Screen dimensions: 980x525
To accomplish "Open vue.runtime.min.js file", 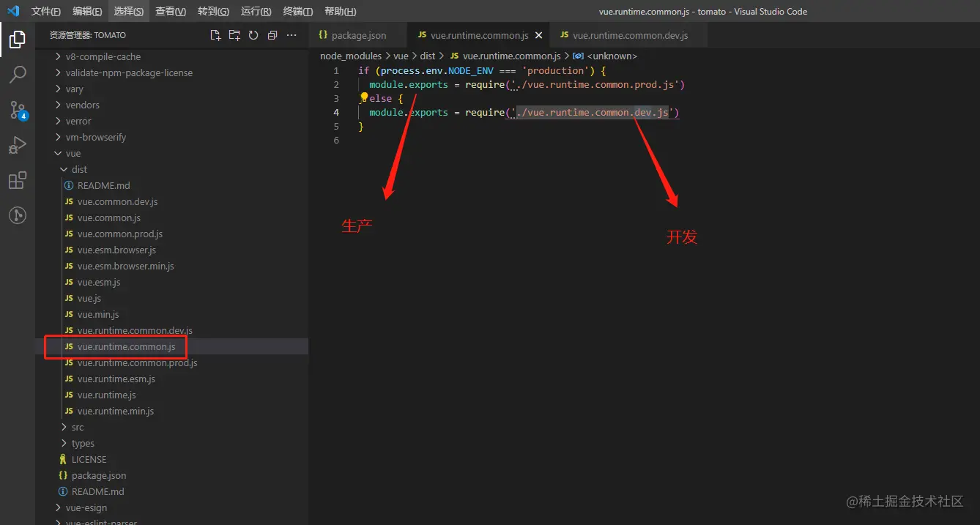I will click(115, 411).
